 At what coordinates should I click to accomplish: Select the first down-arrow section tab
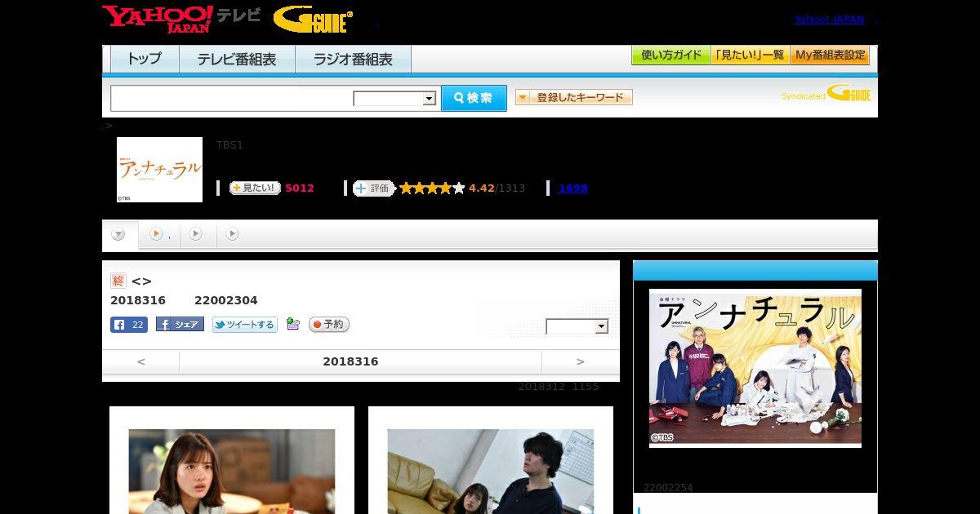pos(119,234)
